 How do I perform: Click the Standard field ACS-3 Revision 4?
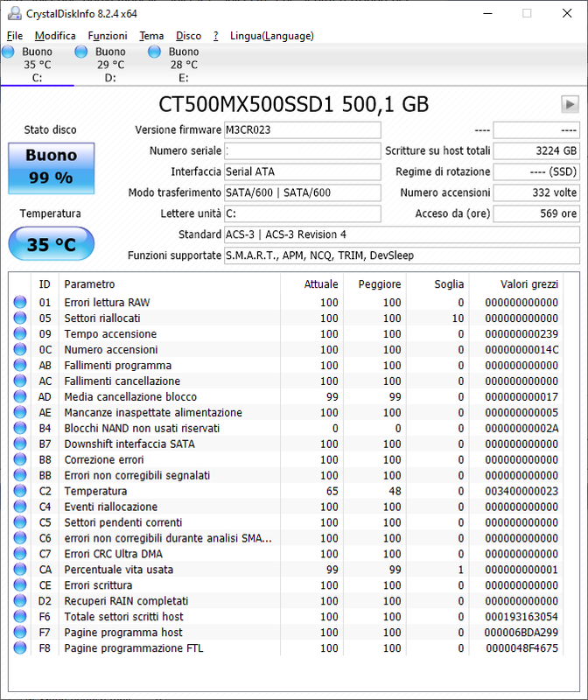point(402,234)
